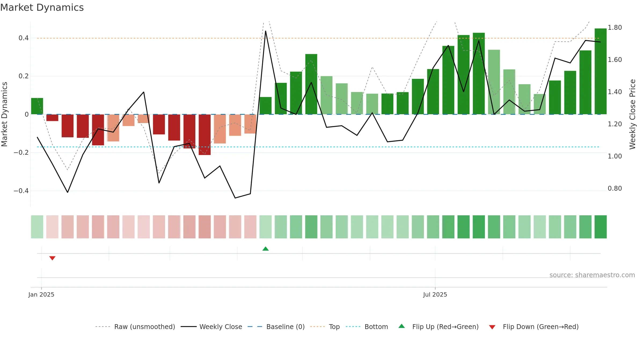Click the Jan 2025 axis label
This screenshot has width=644, height=362.
click(41, 294)
